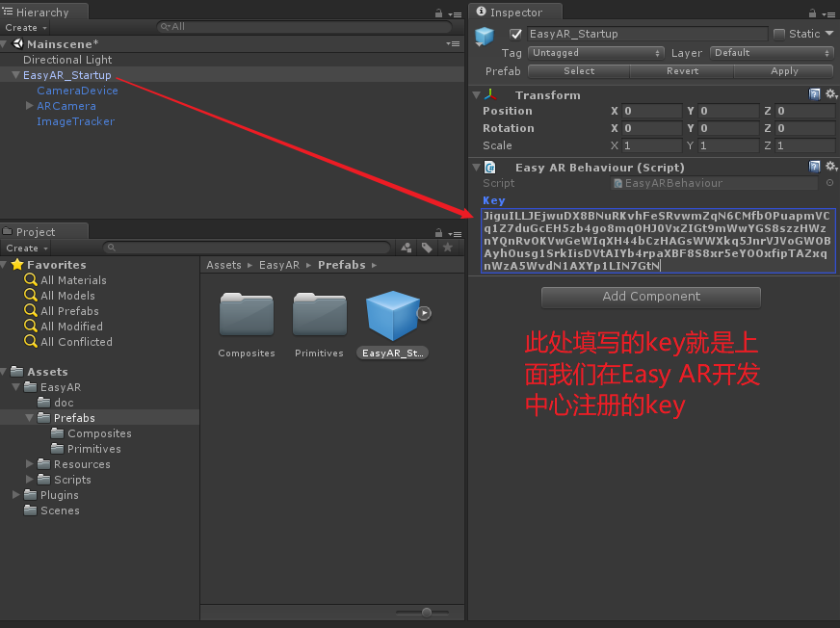
Task: Click the Inspector panel lock icon
Action: click(x=813, y=13)
